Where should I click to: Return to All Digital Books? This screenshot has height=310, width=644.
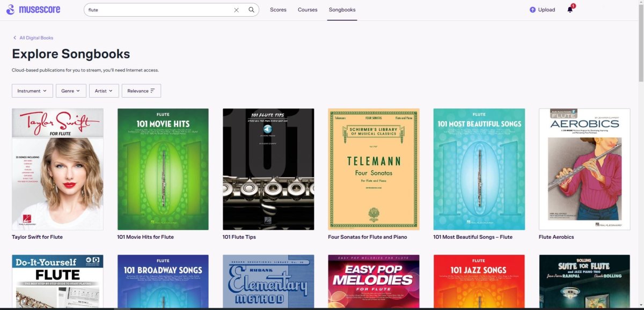click(33, 38)
